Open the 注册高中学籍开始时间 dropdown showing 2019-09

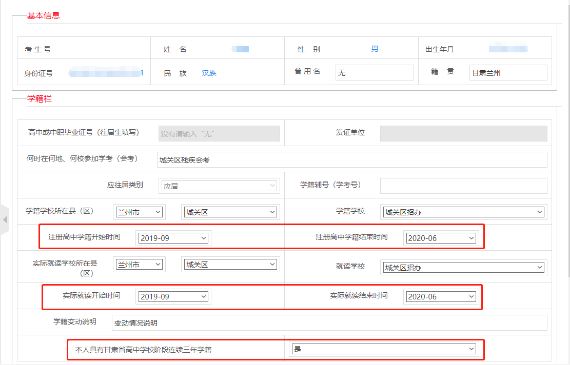tap(173, 238)
